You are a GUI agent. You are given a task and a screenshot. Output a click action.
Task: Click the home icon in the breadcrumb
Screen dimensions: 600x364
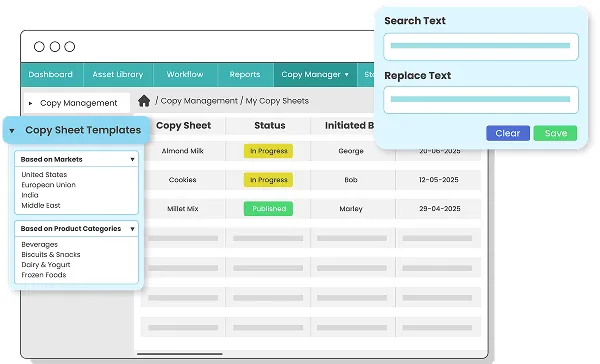tap(144, 101)
